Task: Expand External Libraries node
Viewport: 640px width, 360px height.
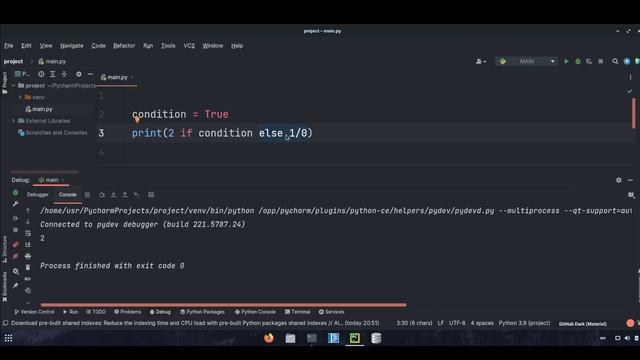Action: [13, 121]
